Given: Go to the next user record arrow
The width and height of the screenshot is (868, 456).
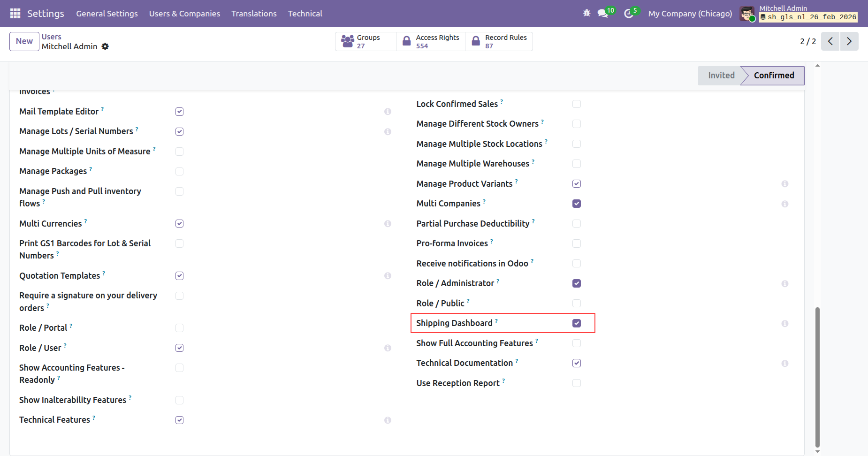Looking at the screenshot, I should (x=849, y=41).
